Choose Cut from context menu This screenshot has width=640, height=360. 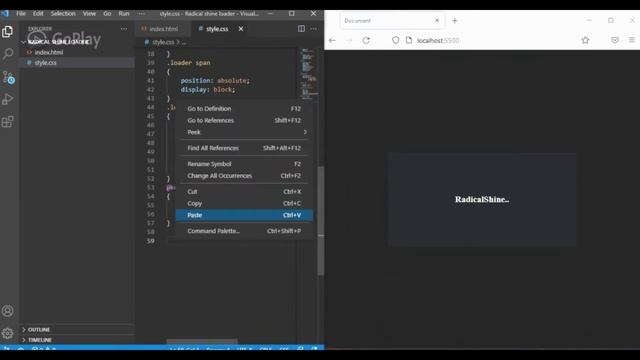(244, 191)
